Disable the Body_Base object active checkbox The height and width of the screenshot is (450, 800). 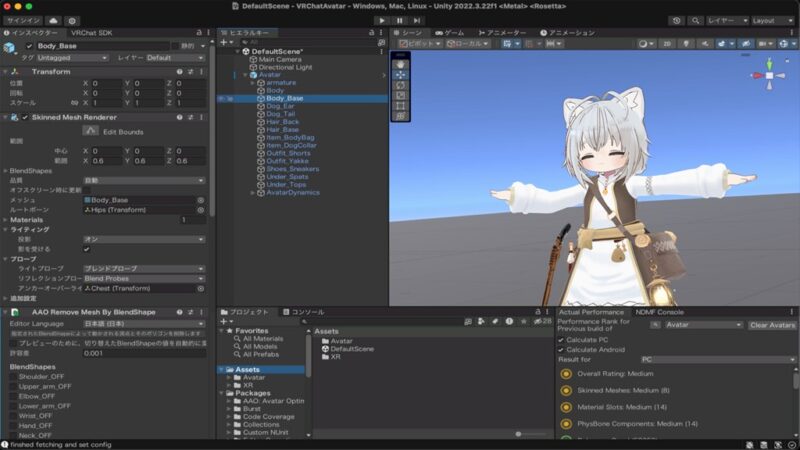point(29,46)
